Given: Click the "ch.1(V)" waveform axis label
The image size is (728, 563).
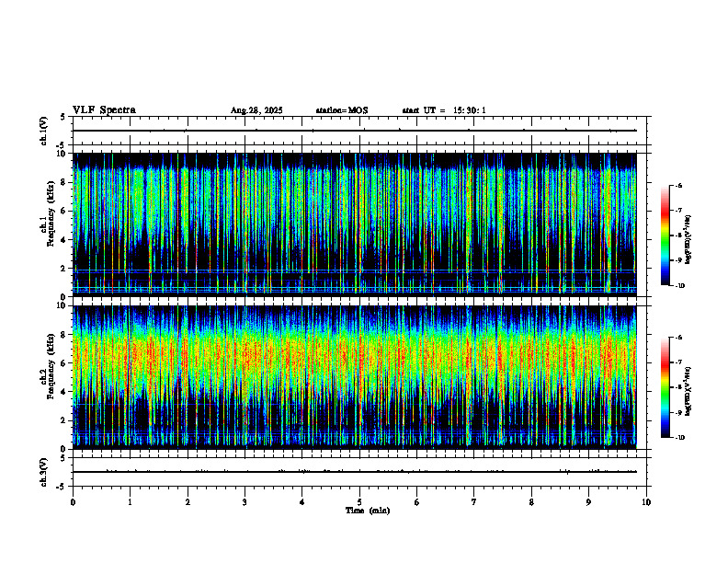Looking at the screenshot, I should coord(44,131).
